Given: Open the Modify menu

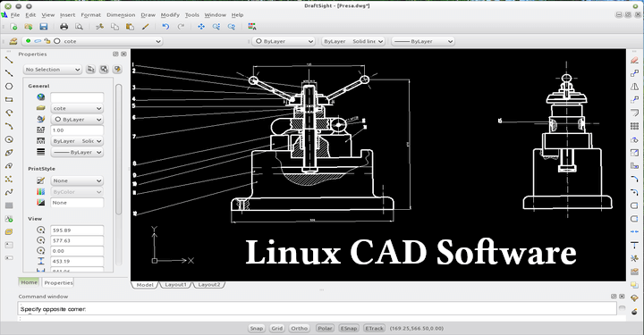Looking at the screenshot, I should [x=170, y=15].
